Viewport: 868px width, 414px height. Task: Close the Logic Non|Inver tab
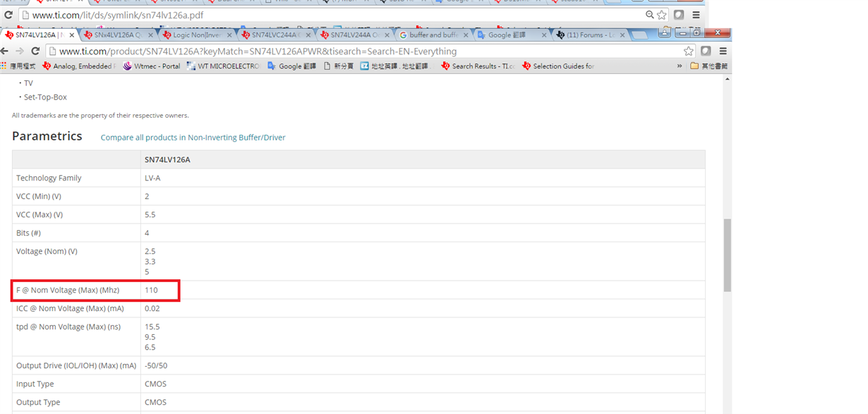229,35
